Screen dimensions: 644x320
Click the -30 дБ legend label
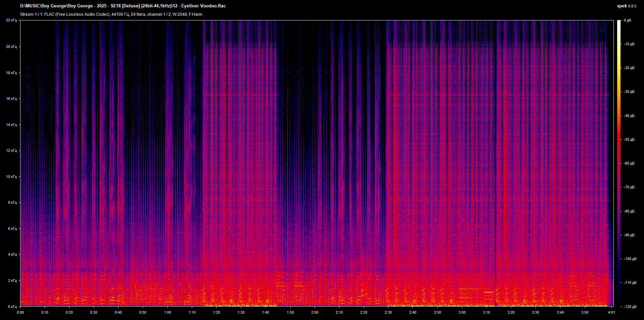point(629,91)
